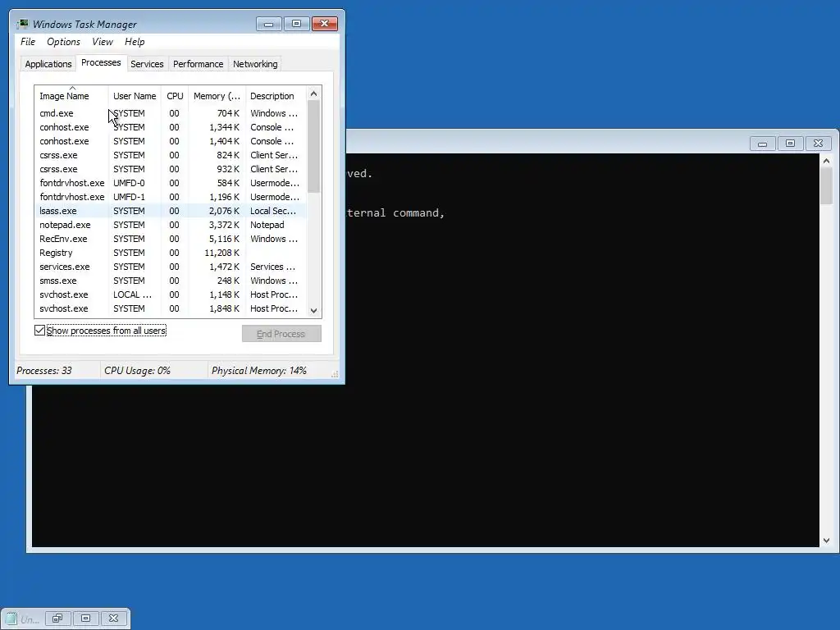Viewport: 840px width, 630px height.
Task: Click the Physical Memory: 14% status entry
Action: coord(258,370)
